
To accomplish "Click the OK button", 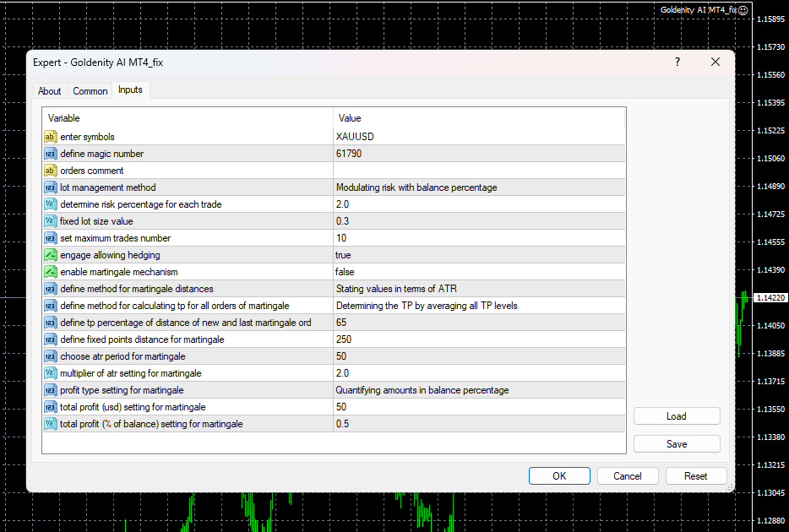I will [559, 475].
